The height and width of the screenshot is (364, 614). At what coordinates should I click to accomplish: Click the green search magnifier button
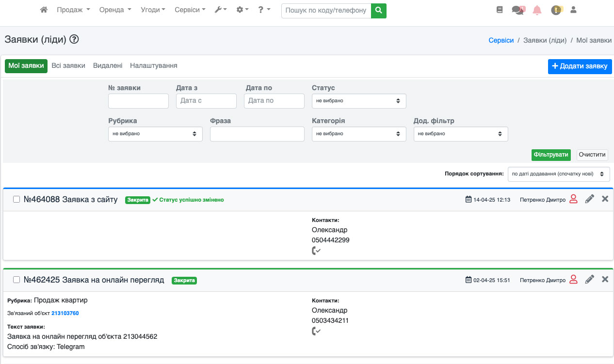[x=378, y=10]
